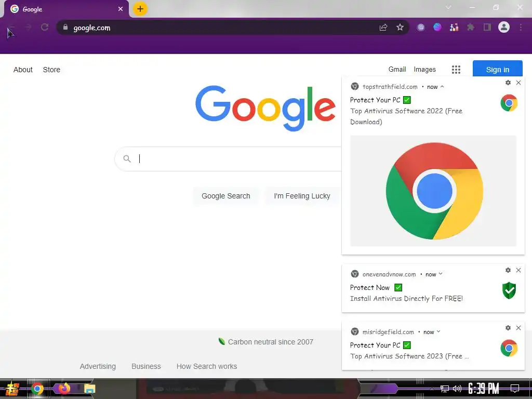Click the magnifier icon in search box
This screenshot has height=399, width=532.
pos(127,159)
